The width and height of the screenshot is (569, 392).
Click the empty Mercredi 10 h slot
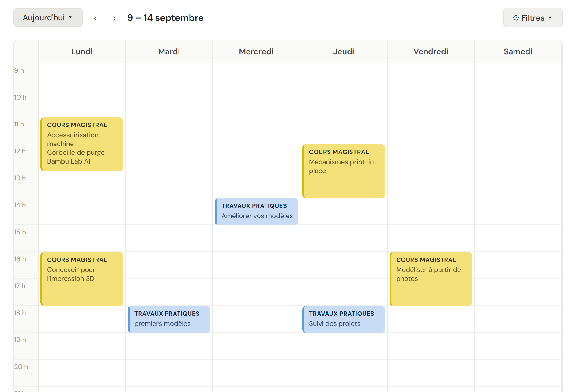pos(256,104)
